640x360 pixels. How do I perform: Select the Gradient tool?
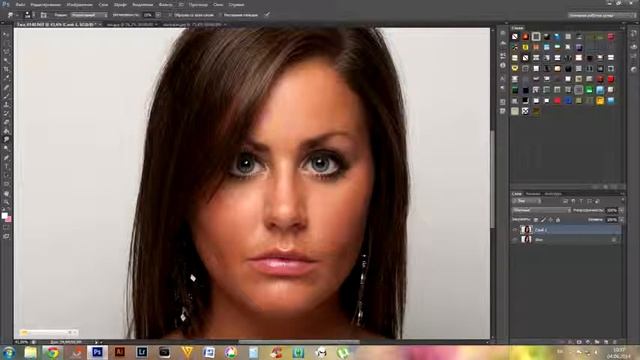click(6, 131)
